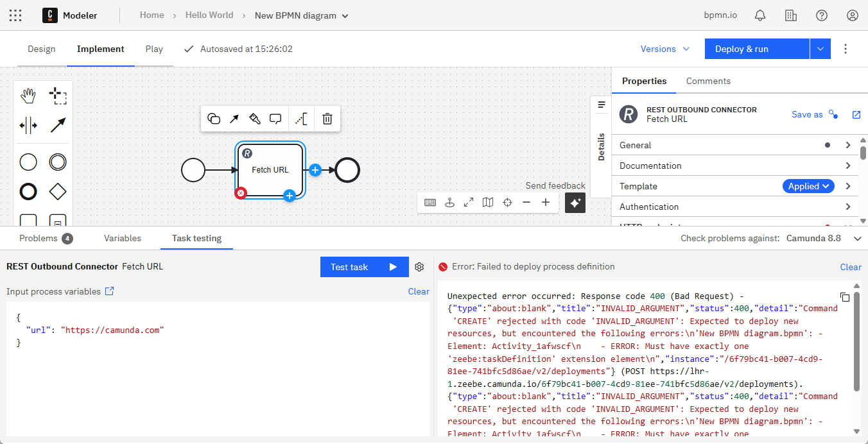This screenshot has height=444, width=868.
Task: Activate the Lasso selection tool
Action: (x=58, y=96)
